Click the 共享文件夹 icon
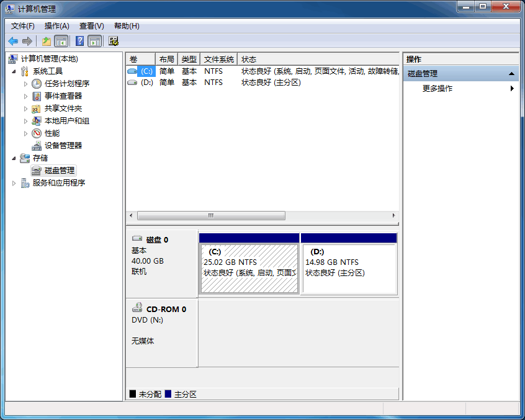 pyautogui.click(x=36, y=109)
